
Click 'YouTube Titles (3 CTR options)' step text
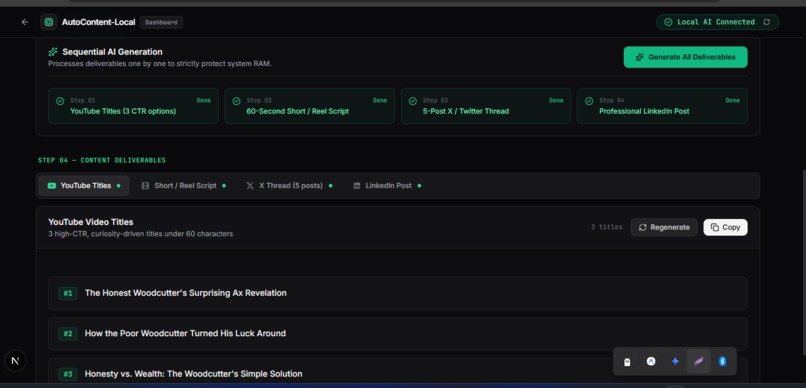pyautogui.click(x=123, y=111)
